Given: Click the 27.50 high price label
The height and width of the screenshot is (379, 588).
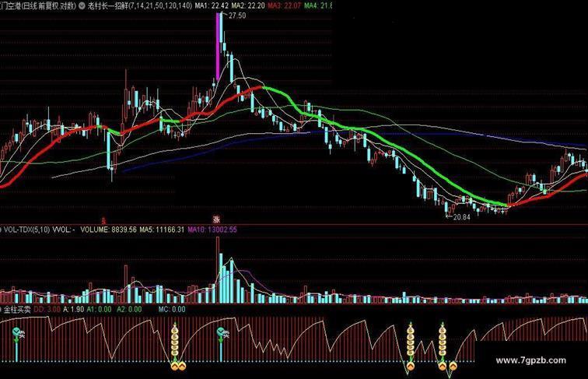Looking at the screenshot, I should pos(237,16).
